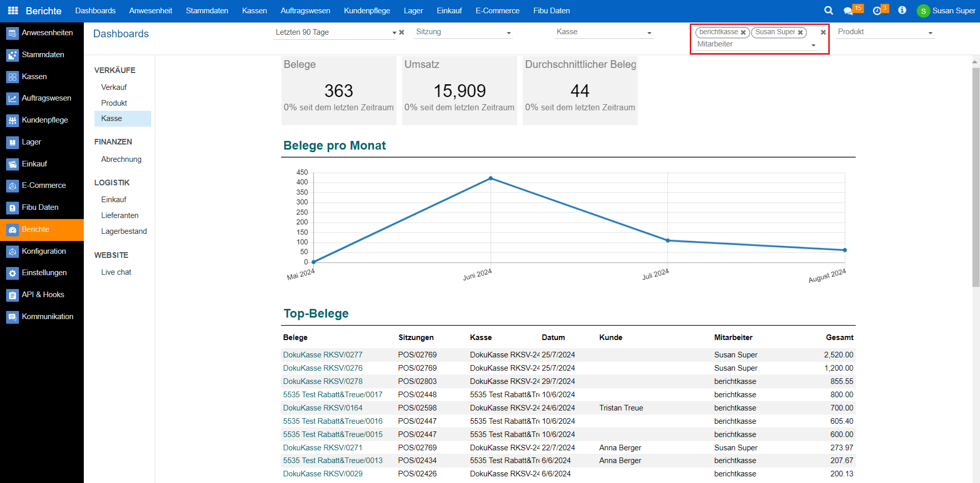This screenshot has width=980, height=483.
Task: Clear the Letzten 90 Tage filter
Action: tap(402, 32)
